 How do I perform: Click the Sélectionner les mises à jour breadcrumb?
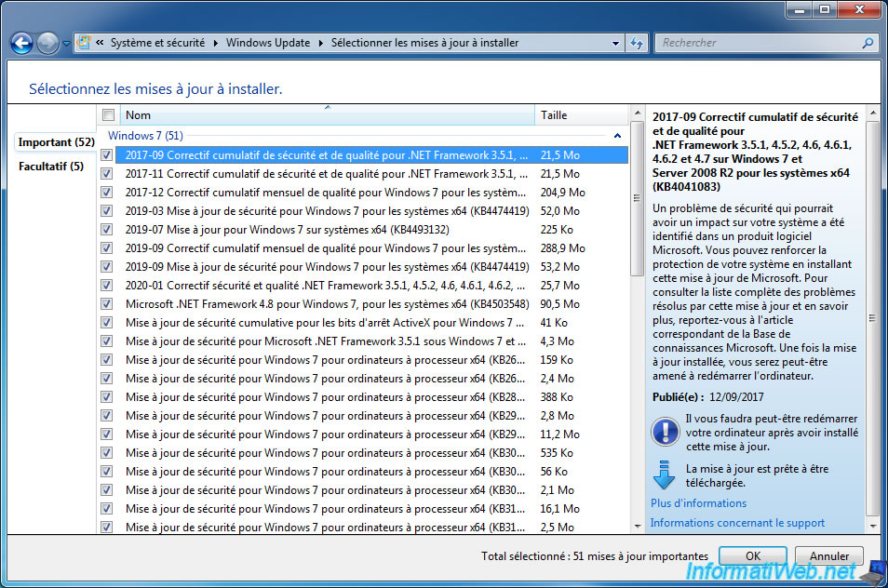point(424,43)
